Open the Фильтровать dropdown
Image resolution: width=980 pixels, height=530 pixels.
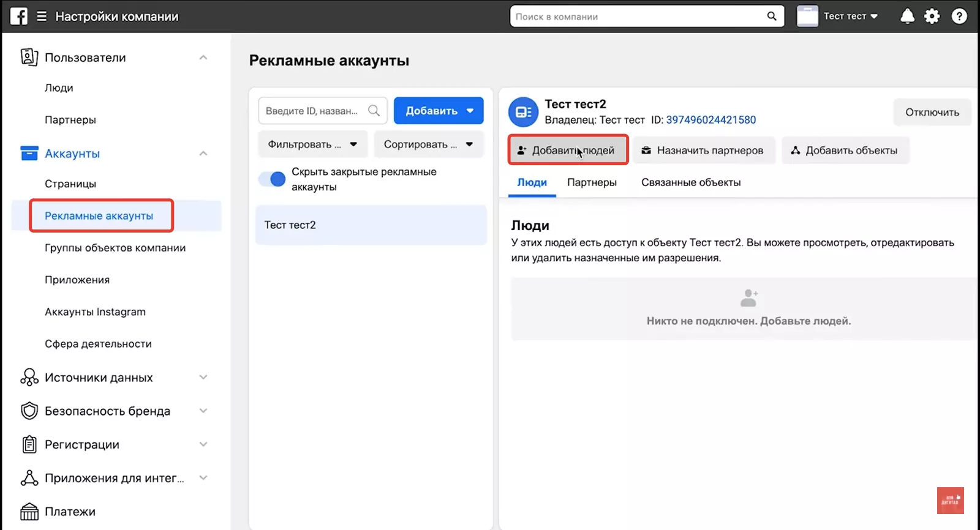click(313, 144)
